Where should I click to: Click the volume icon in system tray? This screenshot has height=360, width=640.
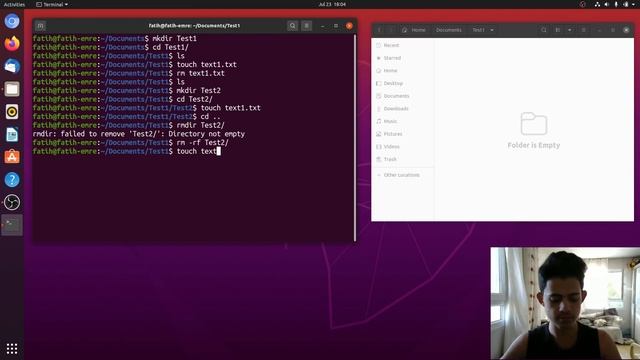[x=607, y=4]
